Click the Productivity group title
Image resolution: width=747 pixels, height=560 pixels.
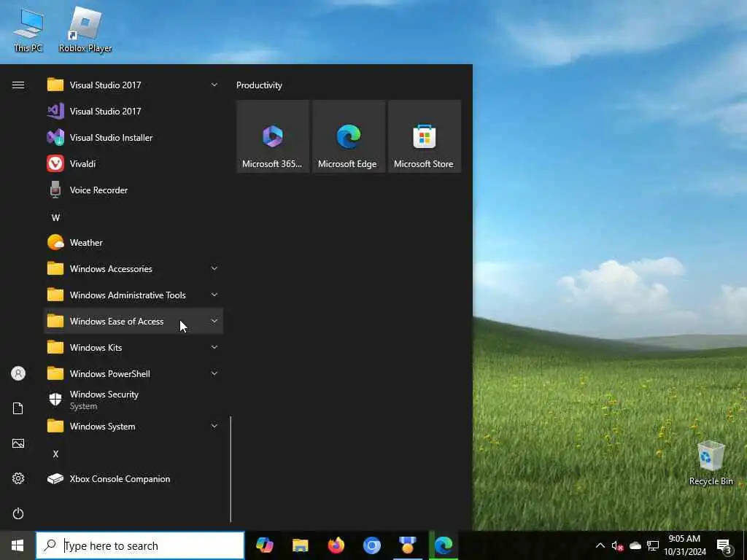(259, 85)
